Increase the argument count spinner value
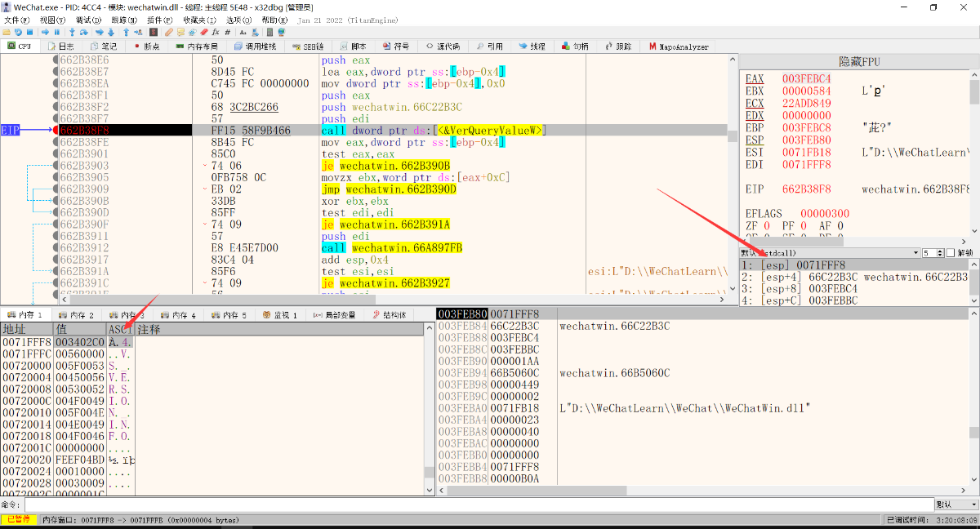This screenshot has height=529, width=980. (x=940, y=251)
